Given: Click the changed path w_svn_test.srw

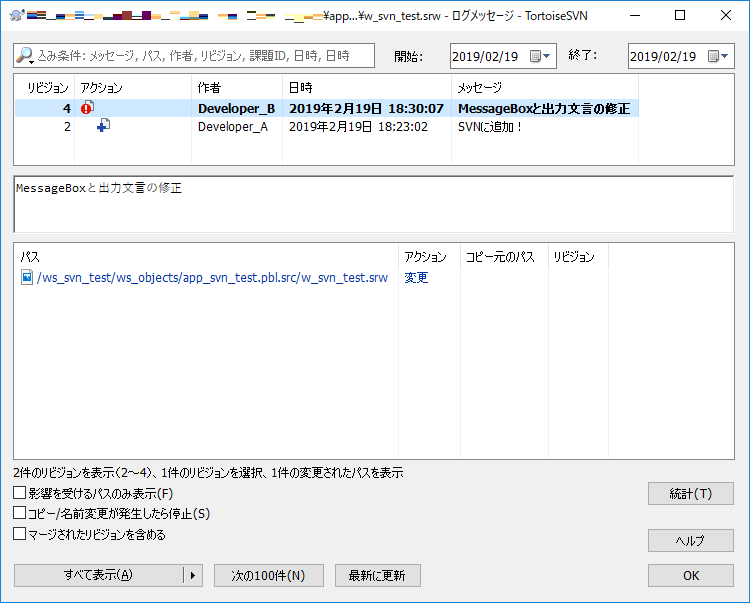Looking at the screenshot, I should 212,277.
